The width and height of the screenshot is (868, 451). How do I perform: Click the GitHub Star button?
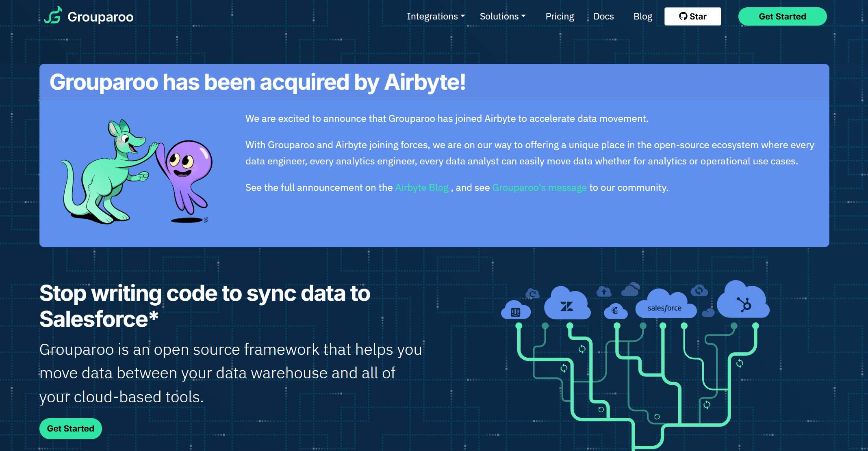tap(692, 16)
